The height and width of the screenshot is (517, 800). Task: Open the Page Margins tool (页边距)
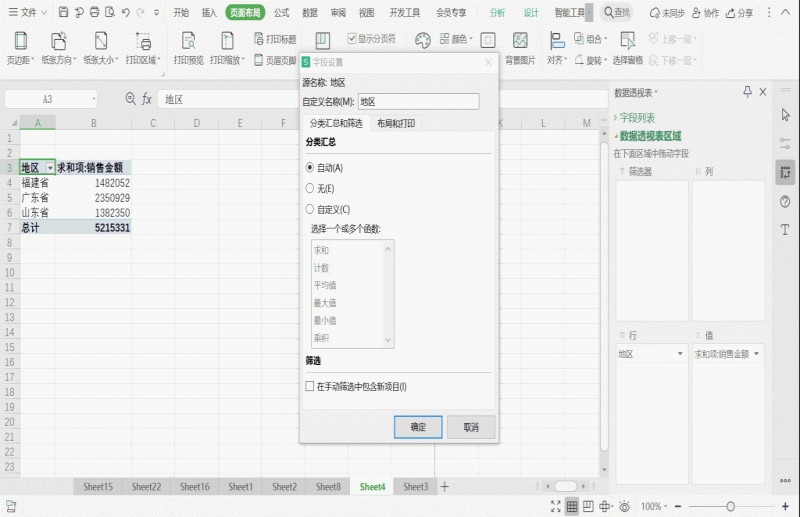(20, 48)
